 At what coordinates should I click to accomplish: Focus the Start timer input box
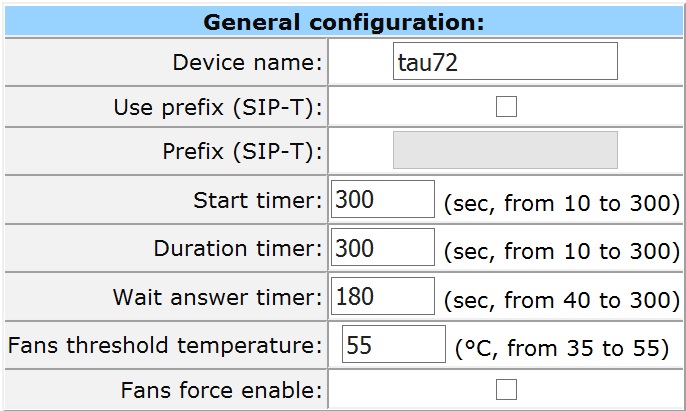click(x=383, y=199)
